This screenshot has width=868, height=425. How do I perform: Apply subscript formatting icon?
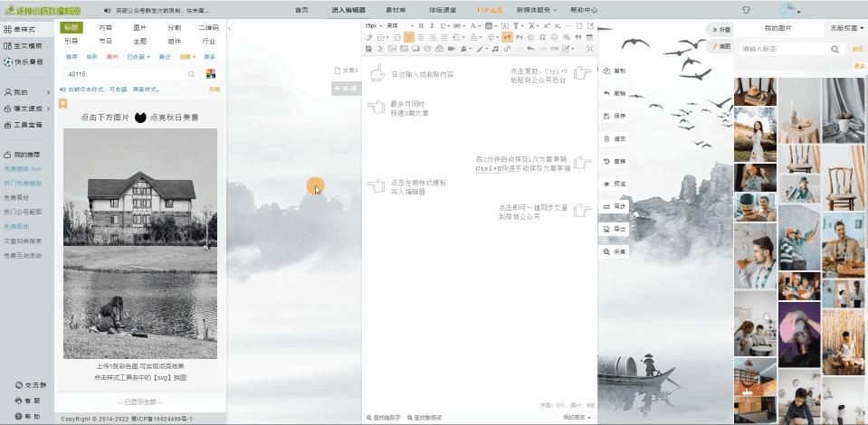pyautogui.click(x=558, y=26)
